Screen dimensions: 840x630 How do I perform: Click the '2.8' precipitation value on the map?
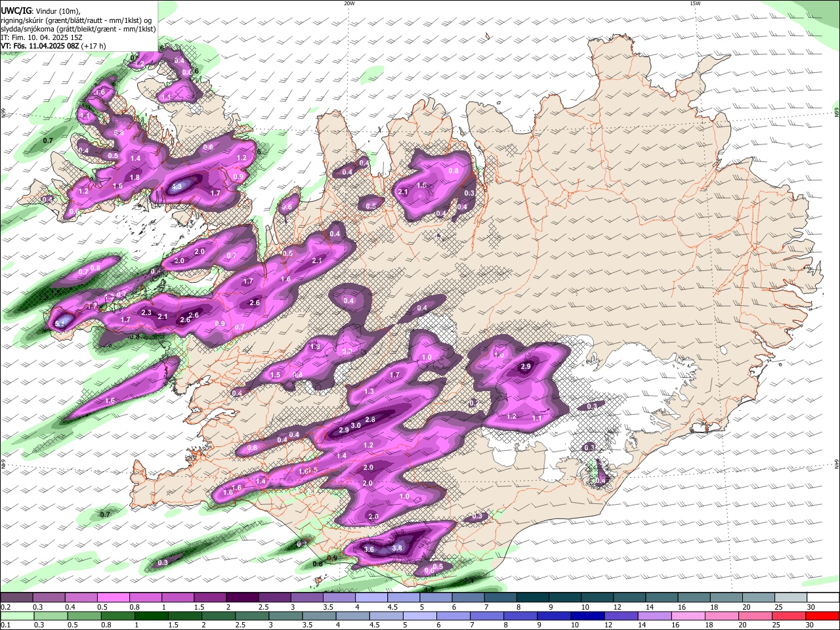click(370, 419)
